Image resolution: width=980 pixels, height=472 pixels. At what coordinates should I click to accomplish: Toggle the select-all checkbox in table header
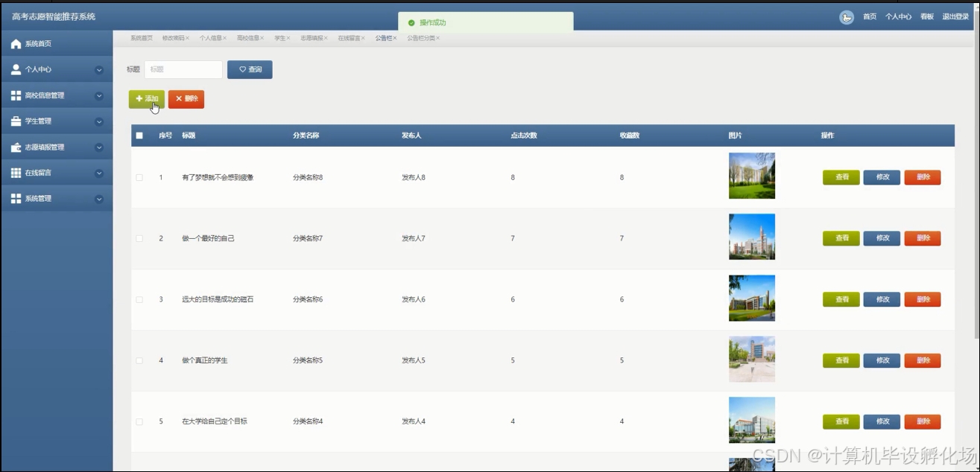139,135
